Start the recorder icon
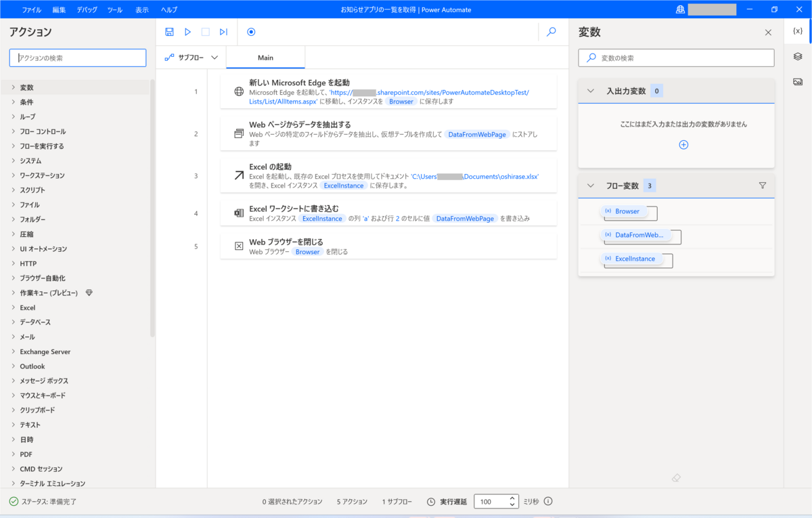The image size is (812, 518). click(x=251, y=32)
